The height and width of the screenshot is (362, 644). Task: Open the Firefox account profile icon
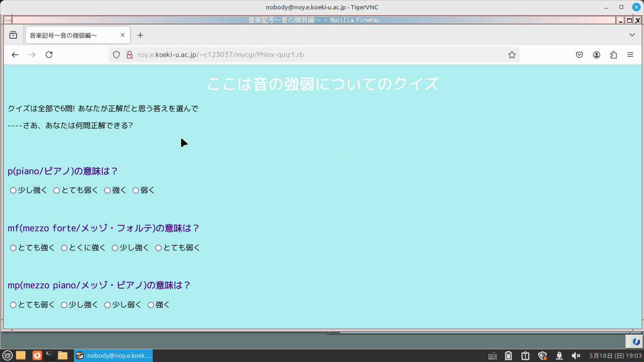[596, 55]
